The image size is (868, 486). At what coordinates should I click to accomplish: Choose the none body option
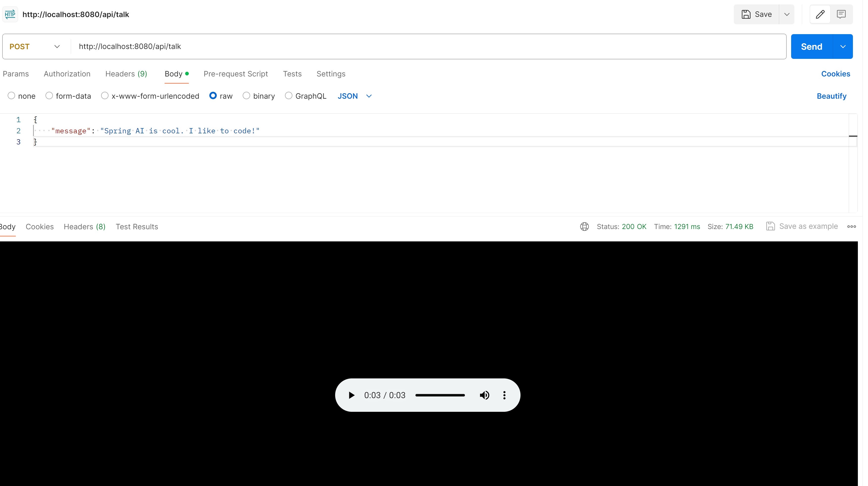pos(11,96)
